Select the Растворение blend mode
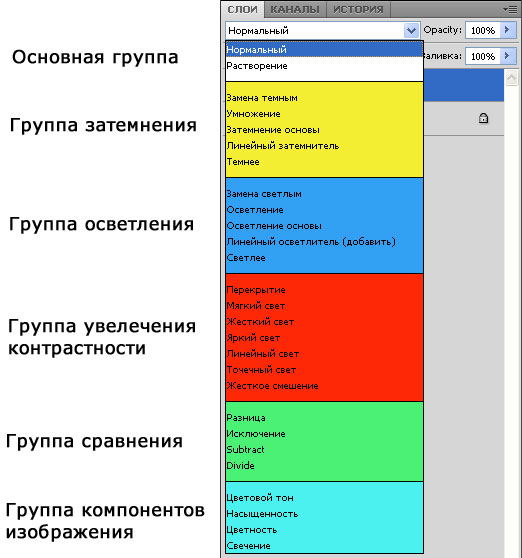The height and width of the screenshot is (558, 522). click(324, 66)
